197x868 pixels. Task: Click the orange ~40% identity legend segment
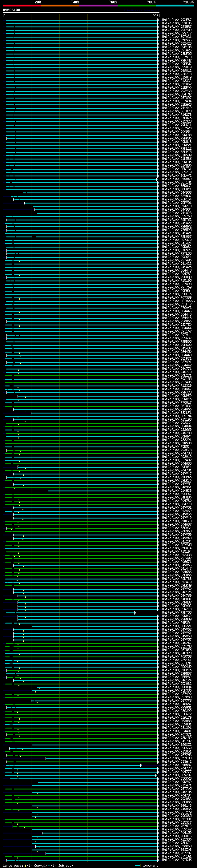point(60,6)
